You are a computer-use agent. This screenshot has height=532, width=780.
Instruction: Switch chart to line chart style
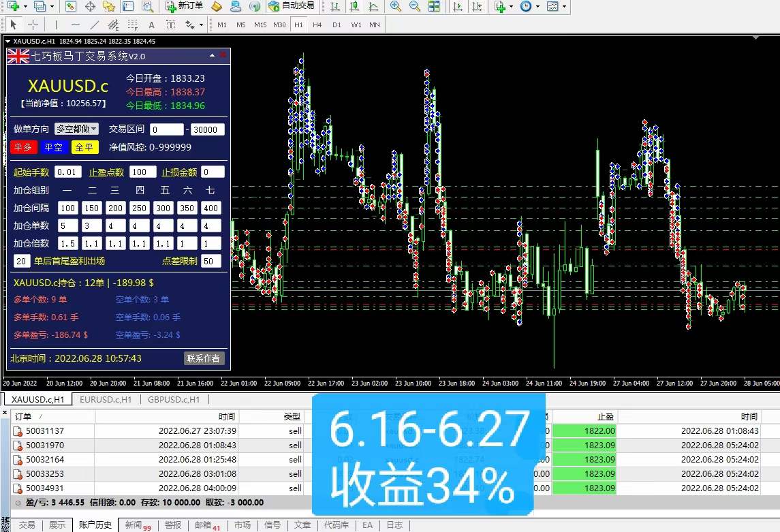point(373,6)
